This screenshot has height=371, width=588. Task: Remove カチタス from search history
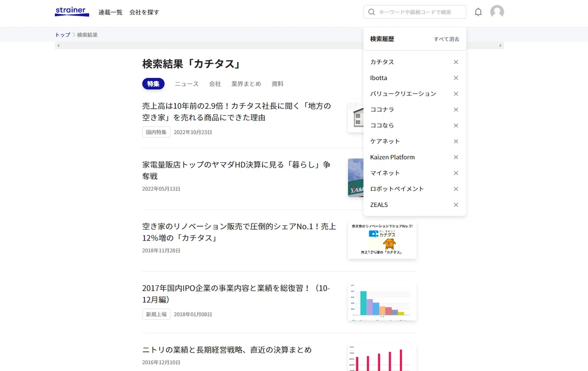tap(456, 62)
